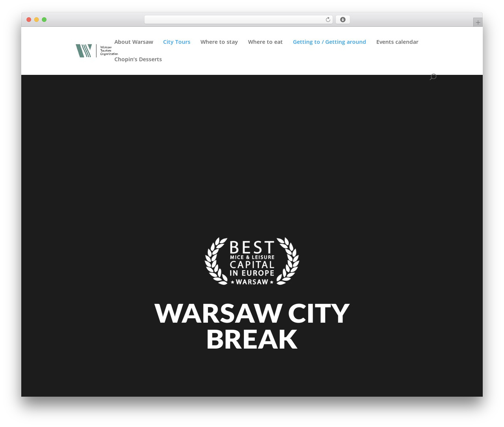
Task: Open Where to stay section
Action: tap(219, 42)
